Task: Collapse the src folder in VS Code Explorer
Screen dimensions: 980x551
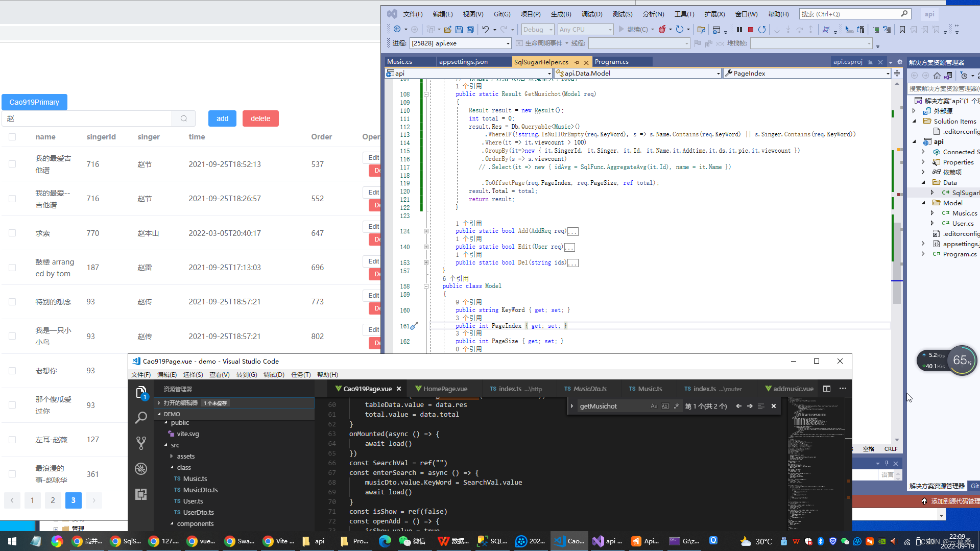Action: coord(174,445)
